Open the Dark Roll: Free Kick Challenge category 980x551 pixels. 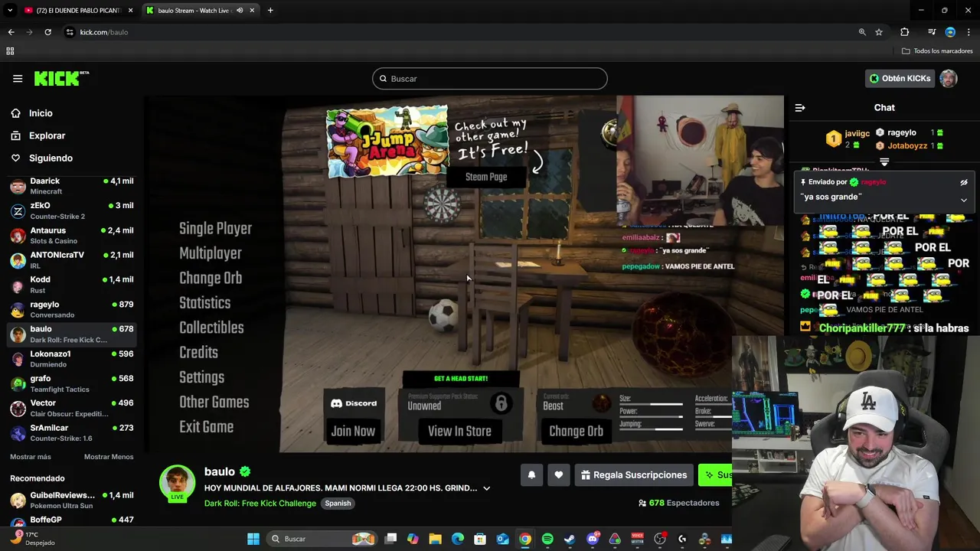(x=260, y=504)
